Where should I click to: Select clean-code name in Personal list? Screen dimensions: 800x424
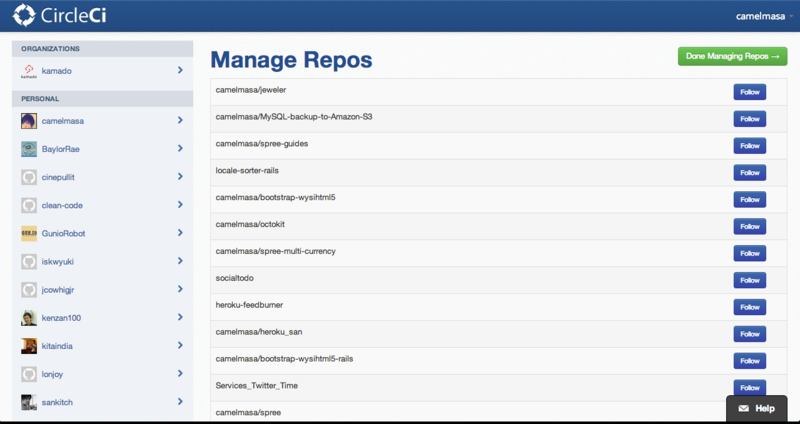click(x=62, y=205)
